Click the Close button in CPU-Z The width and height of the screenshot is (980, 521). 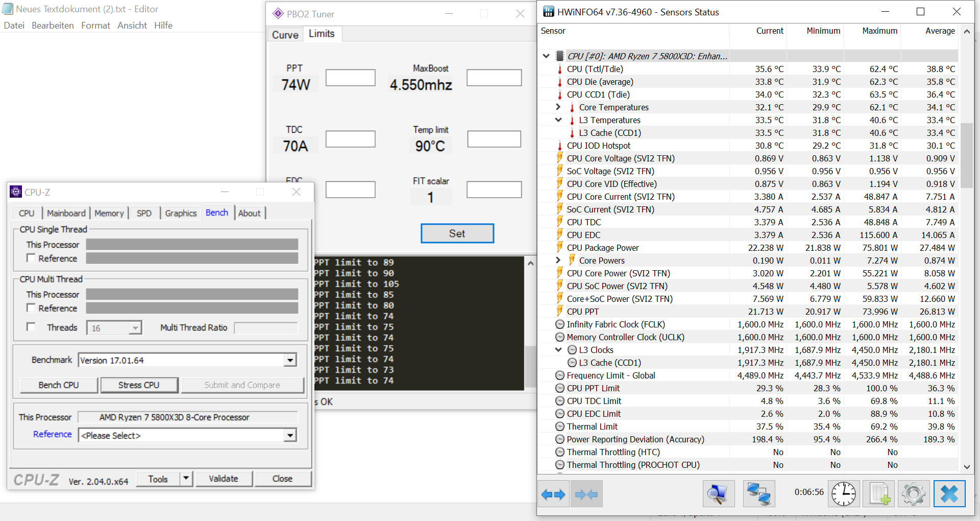(282, 479)
